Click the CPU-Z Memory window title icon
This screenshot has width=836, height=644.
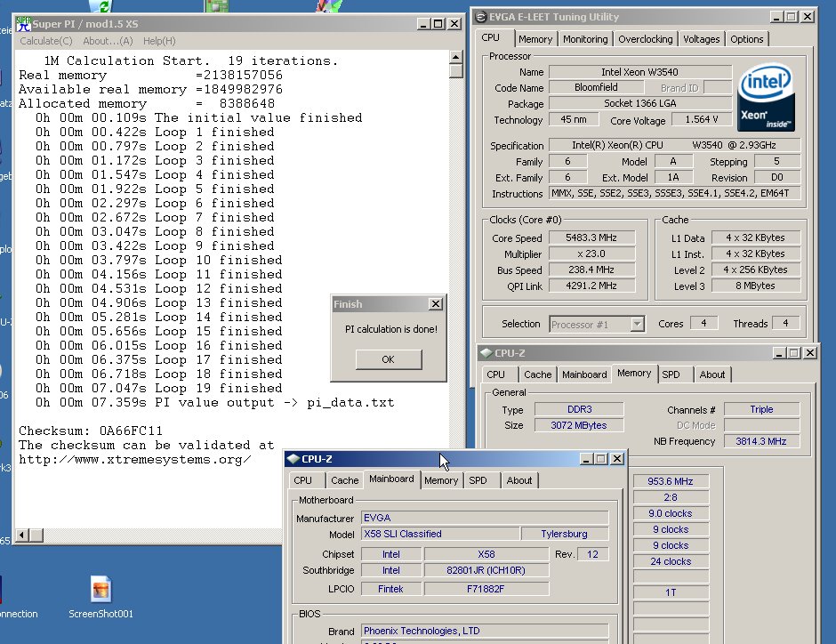[x=486, y=353]
